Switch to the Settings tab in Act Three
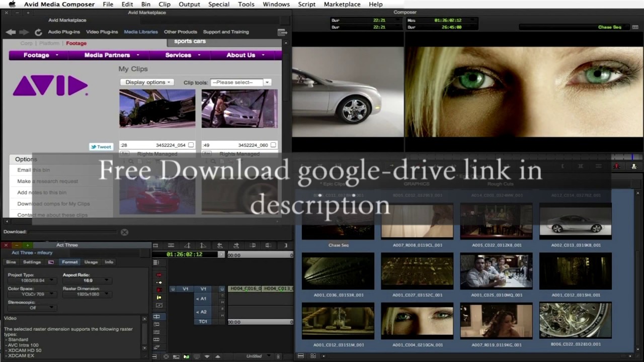The height and width of the screenshot is (362, 644). (x=32, y=262)
